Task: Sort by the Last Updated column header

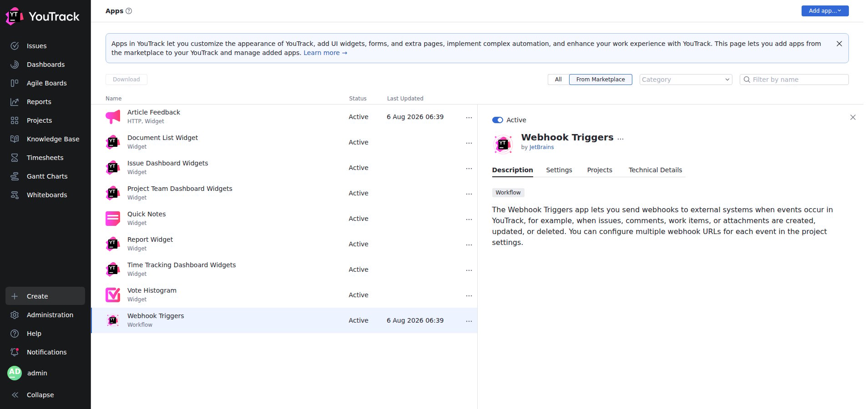Action: [x=405, y=99]
